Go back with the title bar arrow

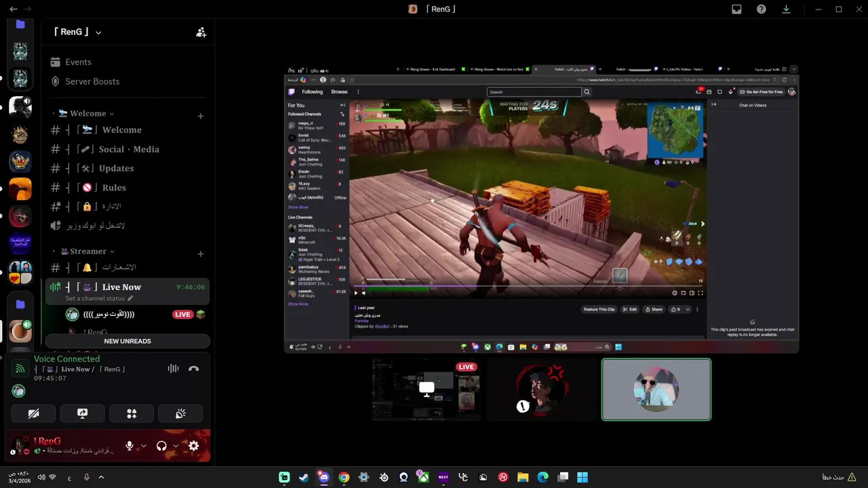[x=14, y=9]
